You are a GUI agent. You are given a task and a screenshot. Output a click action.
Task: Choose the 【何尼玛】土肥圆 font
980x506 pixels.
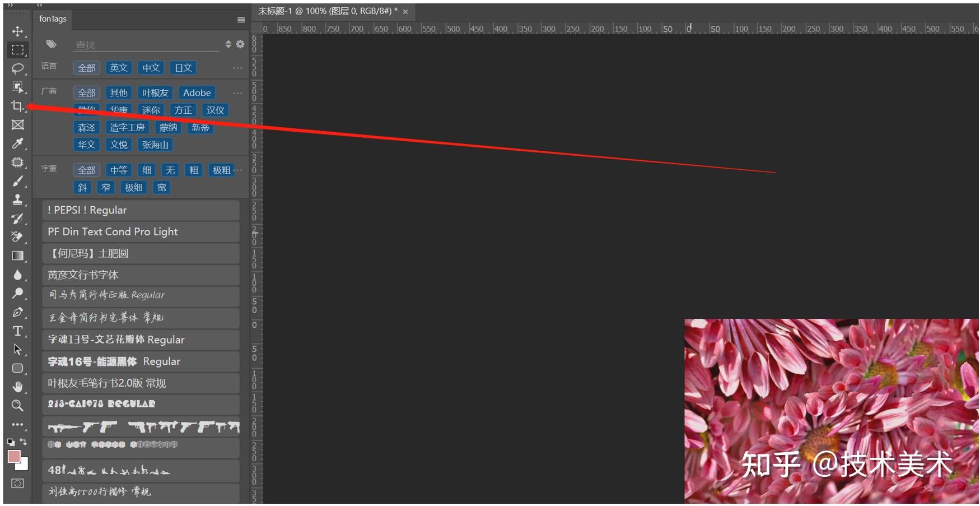click(141, 253)
